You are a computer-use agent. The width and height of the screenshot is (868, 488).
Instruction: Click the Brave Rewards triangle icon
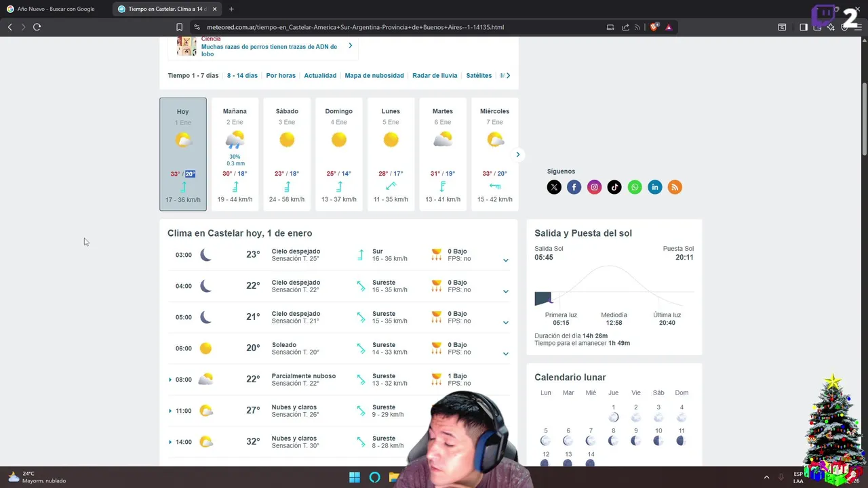point(669,27)
